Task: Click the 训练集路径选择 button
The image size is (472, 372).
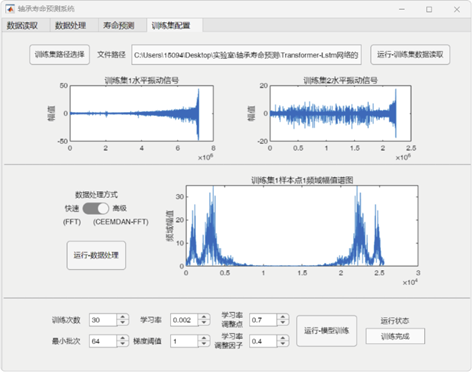Action: [x=60, y=55]
